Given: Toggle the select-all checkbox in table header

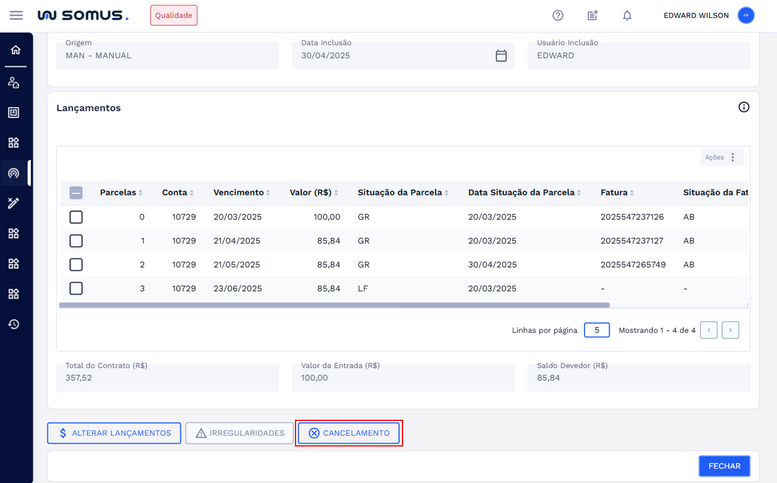Looking at the screenshot, I should (x=76, y=193).
